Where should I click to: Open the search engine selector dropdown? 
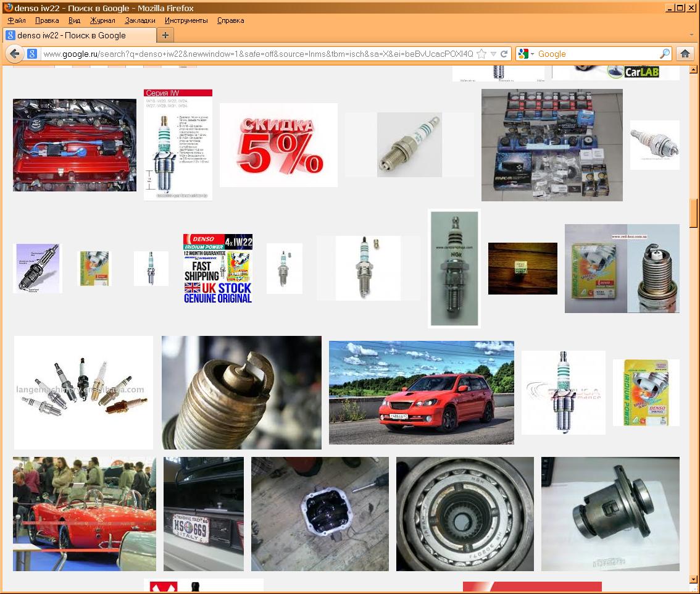527,54
